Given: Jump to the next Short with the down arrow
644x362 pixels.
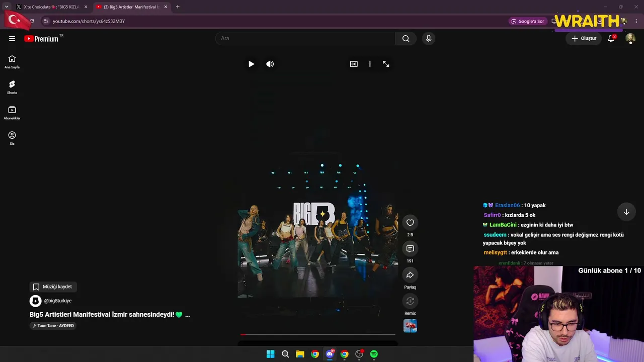Looking at the screenshot, I should coord(626,212).
